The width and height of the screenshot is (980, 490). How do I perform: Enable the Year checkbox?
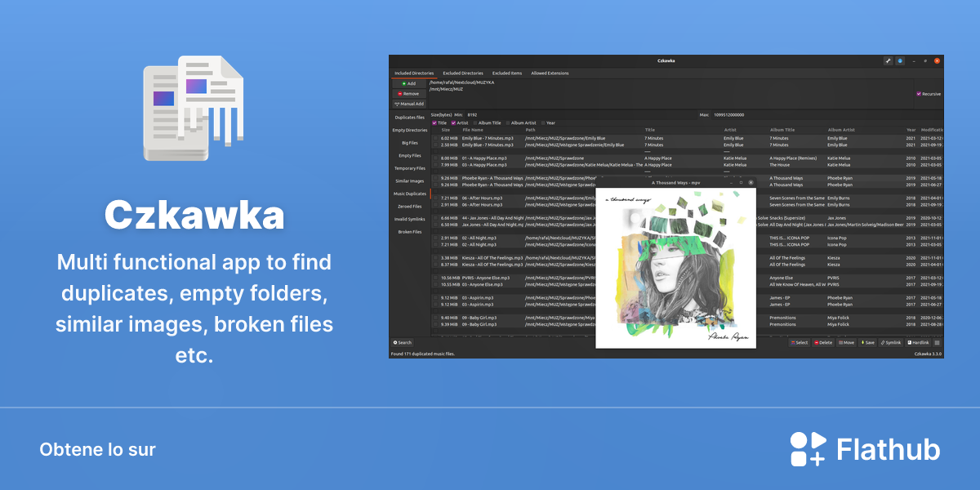pos(543,122)
